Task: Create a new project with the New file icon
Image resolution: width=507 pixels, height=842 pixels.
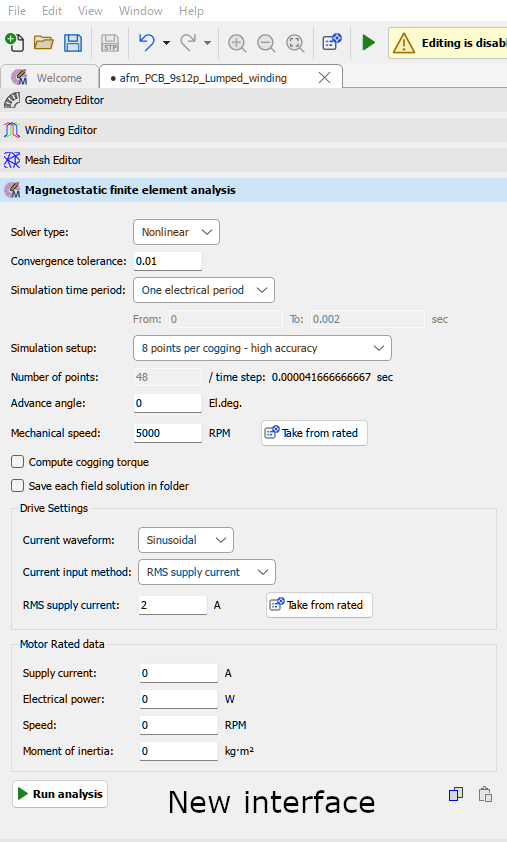Action: (x=15, y=42)
